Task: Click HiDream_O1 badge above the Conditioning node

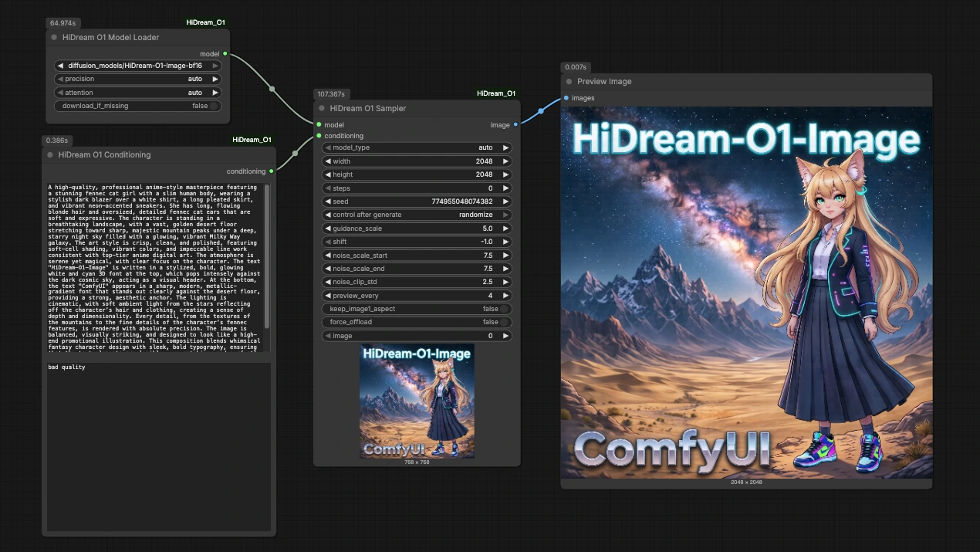Action: 252,140
